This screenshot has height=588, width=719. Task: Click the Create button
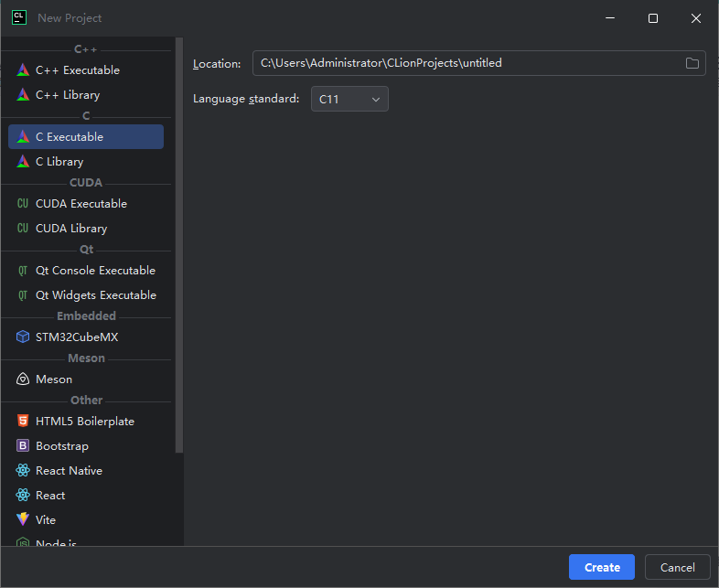click(x=602, y=567)
